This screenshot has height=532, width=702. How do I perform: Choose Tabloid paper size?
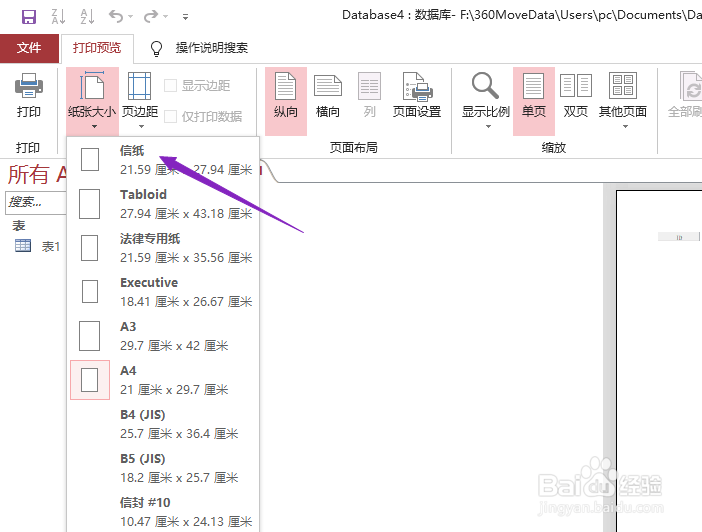coord(164,204)
